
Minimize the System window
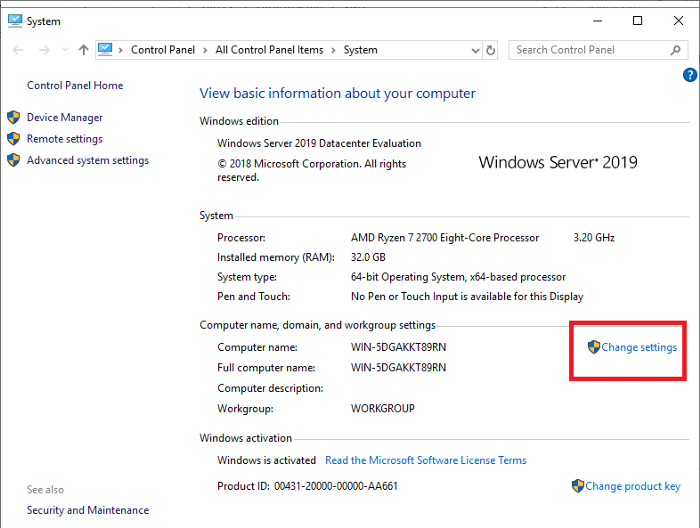tap(597, 21)
